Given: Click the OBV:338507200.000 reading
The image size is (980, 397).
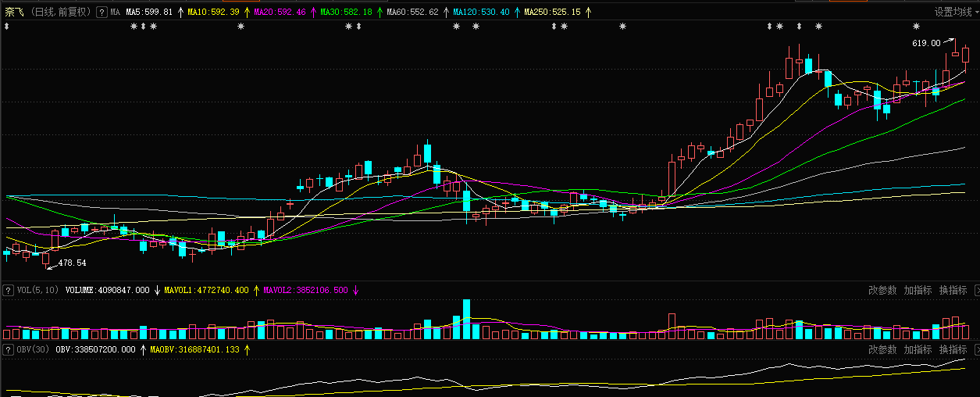Looking at the screenshot, I should tap(95, 350).
